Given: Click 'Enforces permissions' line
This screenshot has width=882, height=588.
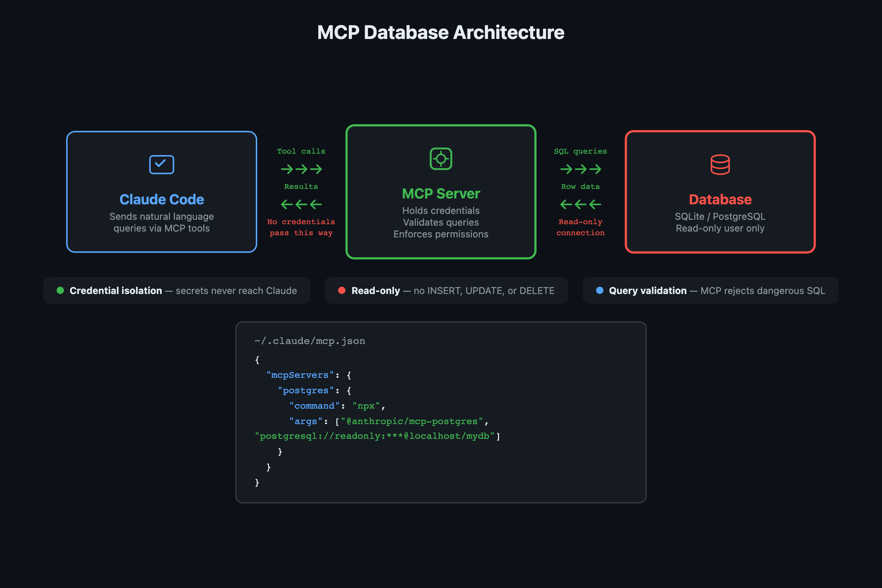Looking at the screenshot, I should point(441,234).
